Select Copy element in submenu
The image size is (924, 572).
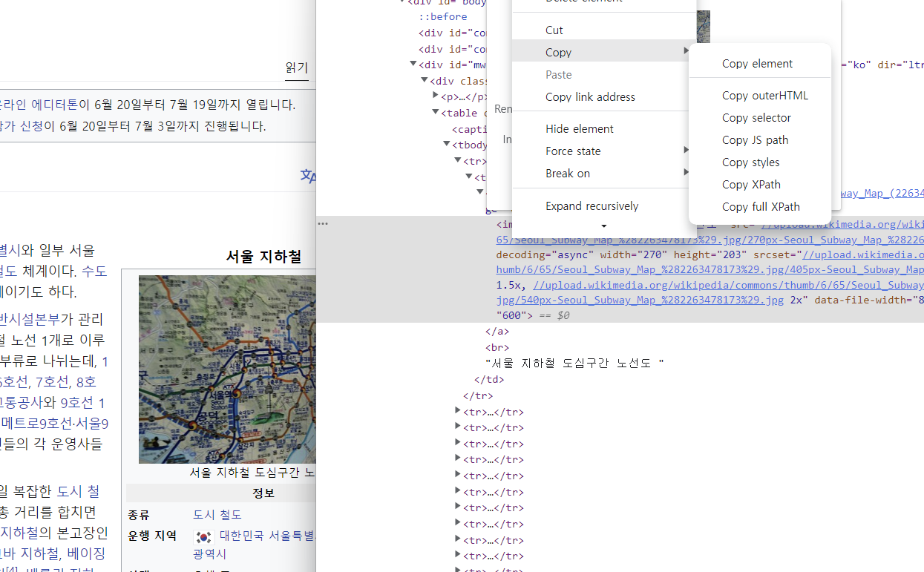(759, 63)
